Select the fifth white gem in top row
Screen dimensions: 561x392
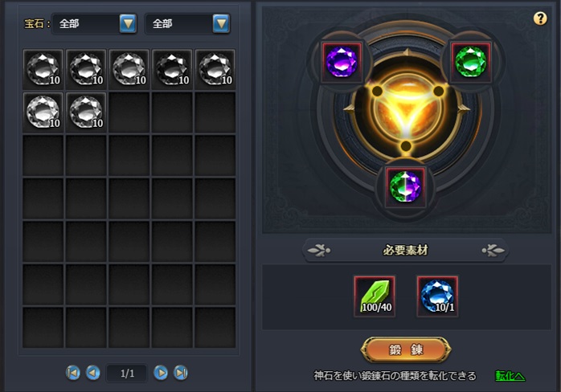point(215,69)
